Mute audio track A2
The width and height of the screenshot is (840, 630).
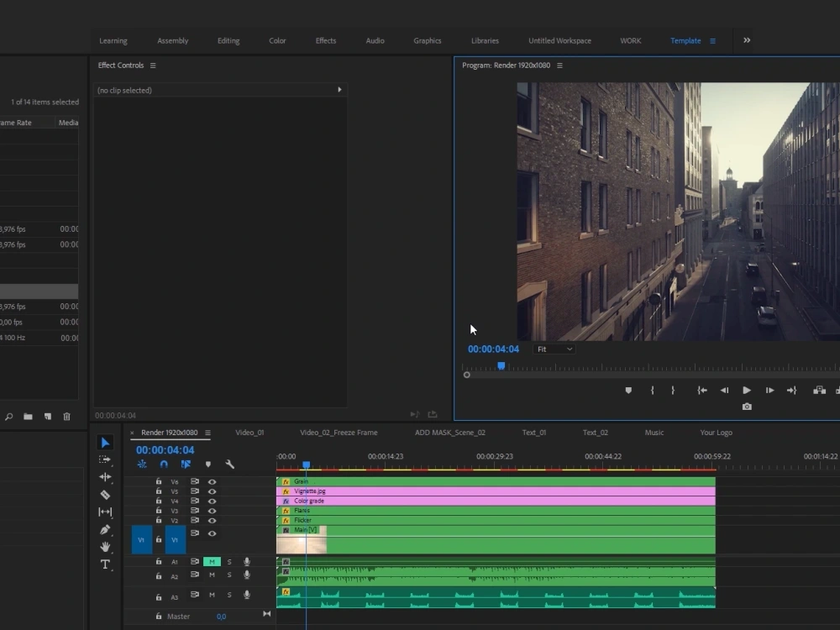coord(213,575)
